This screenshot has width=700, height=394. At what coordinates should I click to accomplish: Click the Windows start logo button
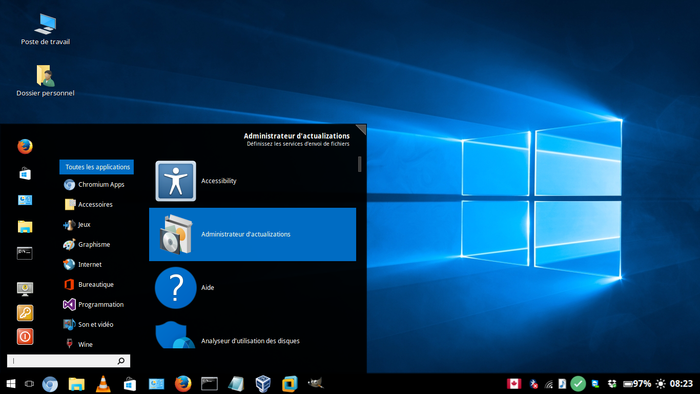[11, 384]
